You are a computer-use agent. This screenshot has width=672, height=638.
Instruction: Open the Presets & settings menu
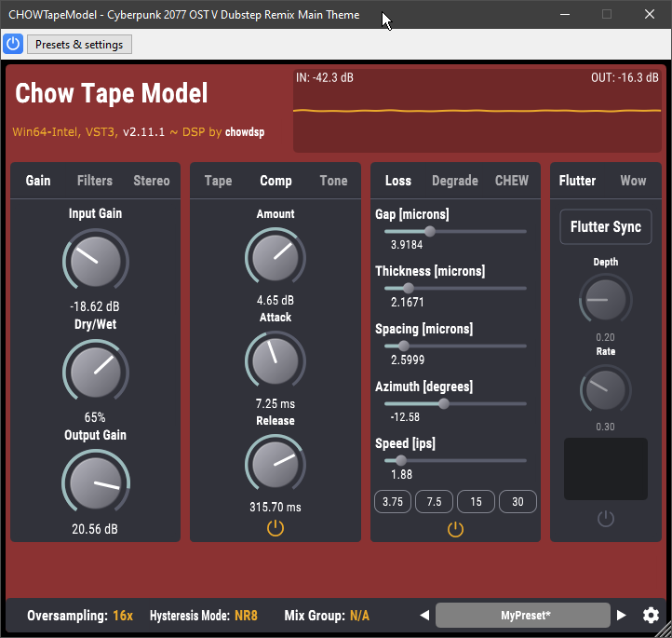click(x=79, y=45)
